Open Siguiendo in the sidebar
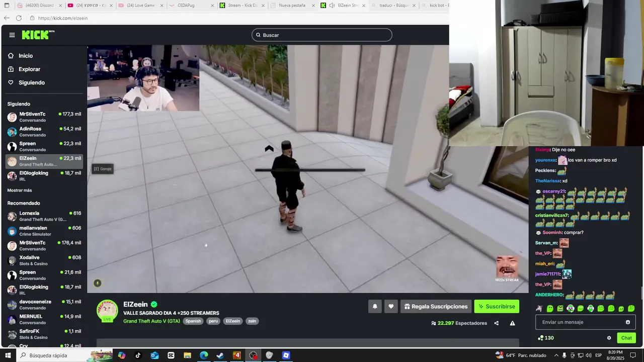Screen dimensions: 644x362 click(32, 82)
